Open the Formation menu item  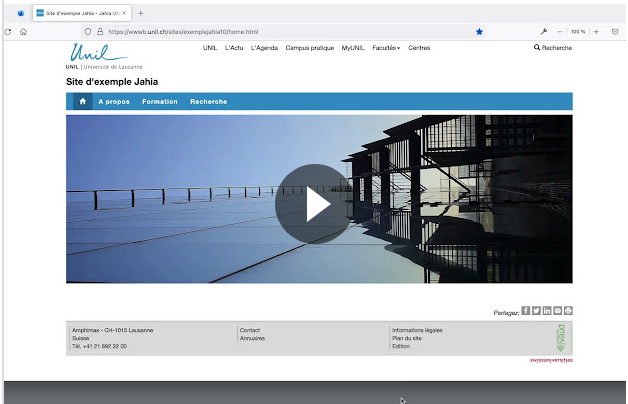click(x=160, y=101)
